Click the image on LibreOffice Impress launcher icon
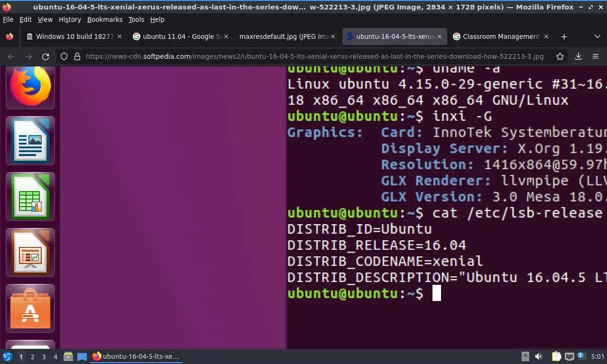This screenshot has width=607, height=364. [30, 253]
